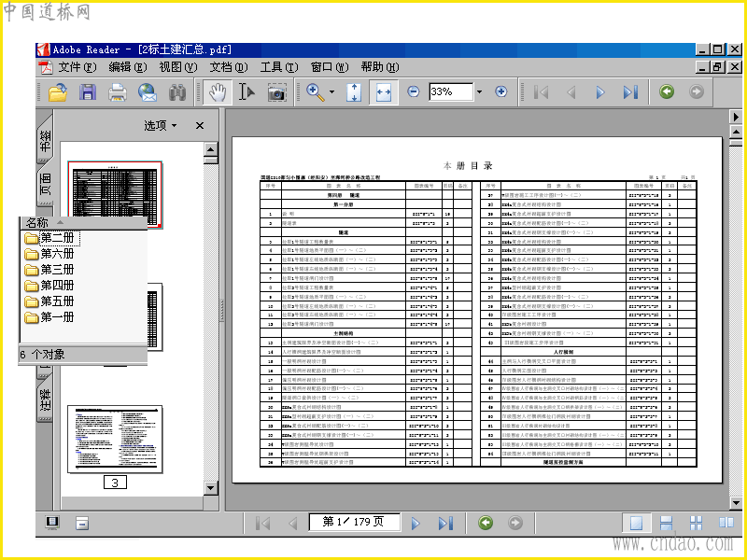
Task: Select the 第四册 folder
Action: [x=49, y=286]
